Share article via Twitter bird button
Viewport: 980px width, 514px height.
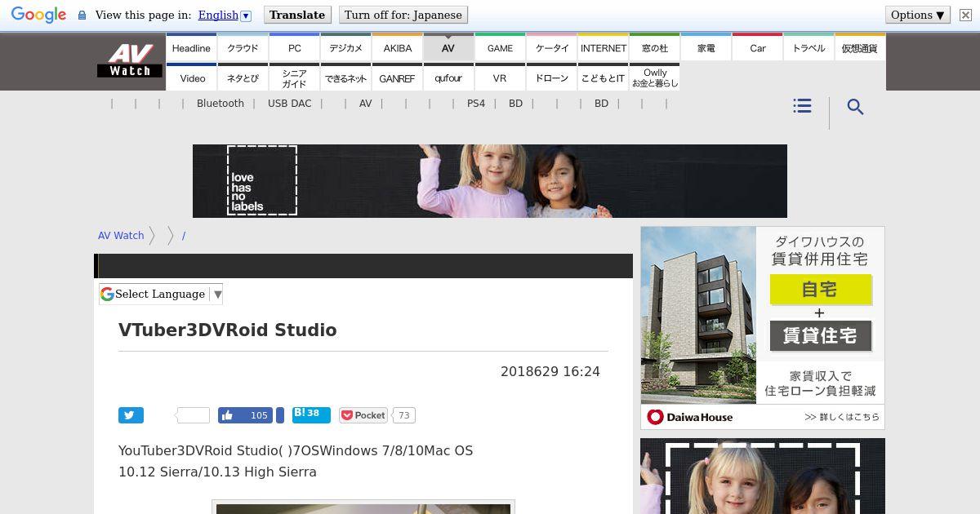[x=131, y=415]
